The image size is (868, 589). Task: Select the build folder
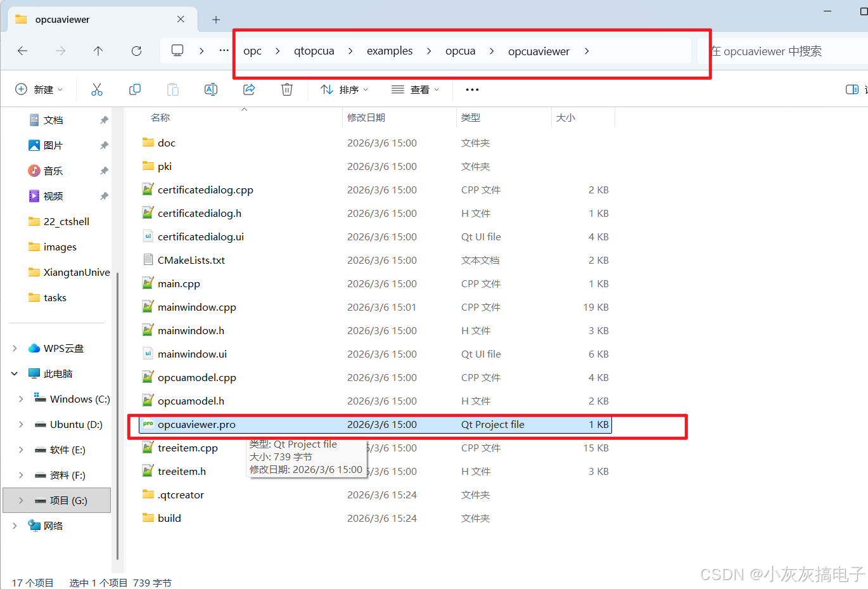tap(375, 518)
